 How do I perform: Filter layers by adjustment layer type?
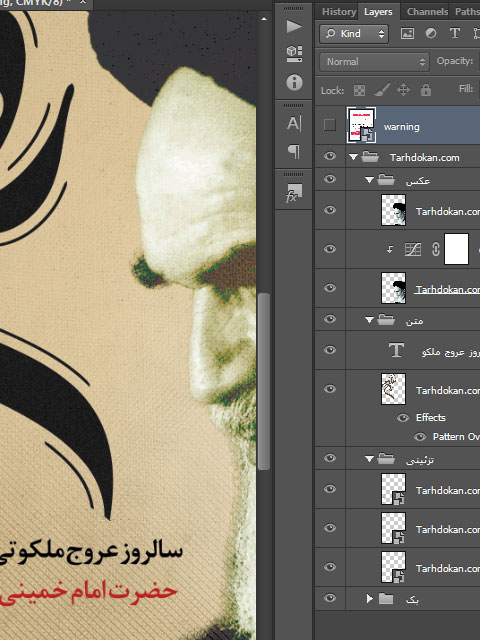tap(431, 33)
